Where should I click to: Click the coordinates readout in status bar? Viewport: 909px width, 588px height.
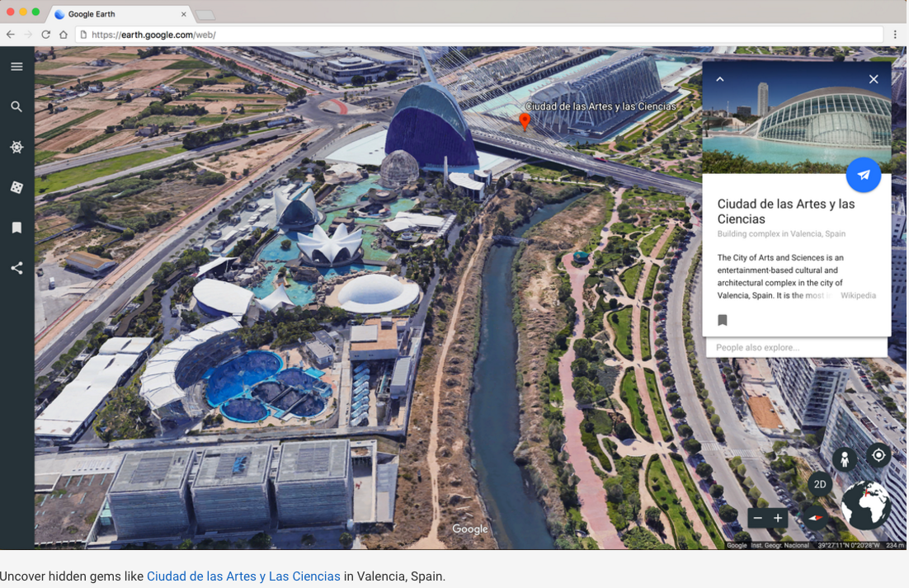(848, 545)
